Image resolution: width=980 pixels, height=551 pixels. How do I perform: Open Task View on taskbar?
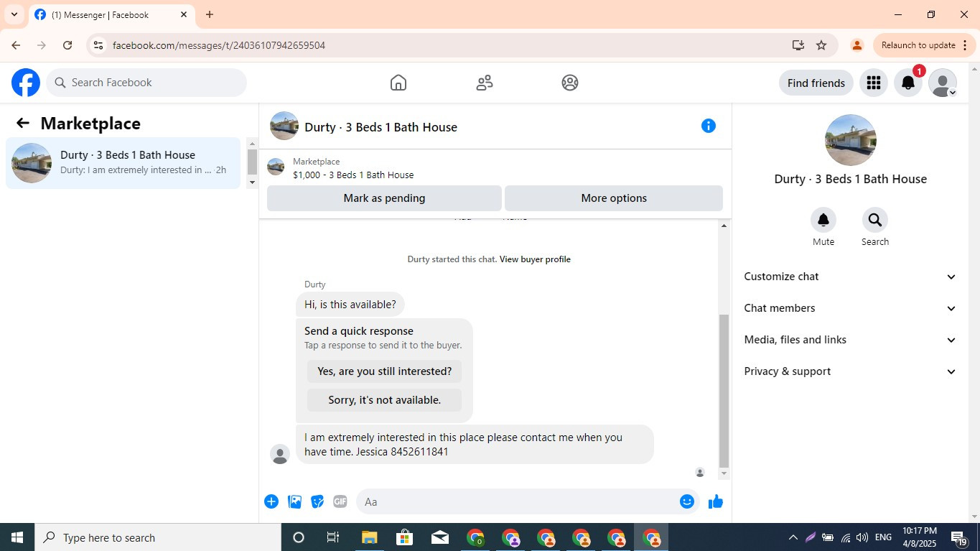pos(333,537)
